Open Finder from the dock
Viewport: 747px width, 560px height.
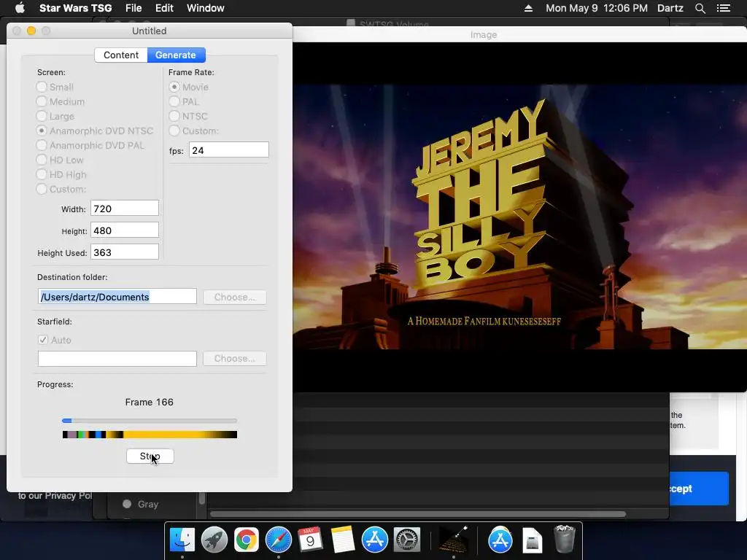pyautogui.click(x=182, y=540)
